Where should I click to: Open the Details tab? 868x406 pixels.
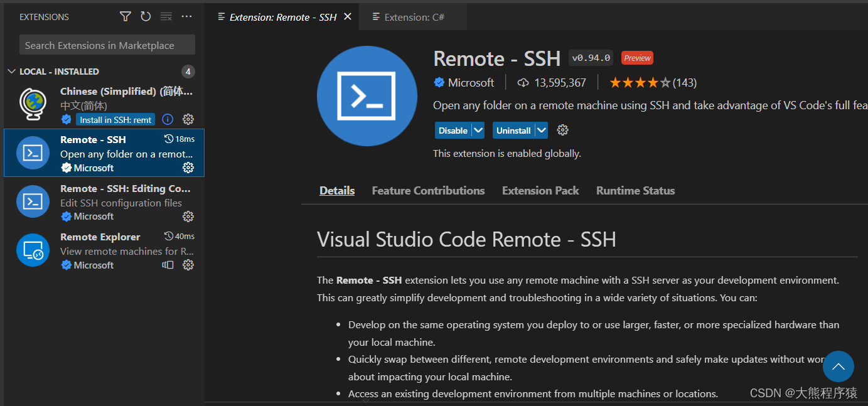click(x=337, y=191)
